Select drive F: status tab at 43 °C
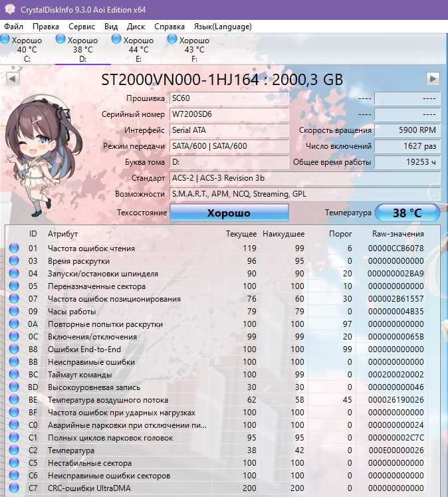This screenshot has width=448, height=497. (194, 49)
